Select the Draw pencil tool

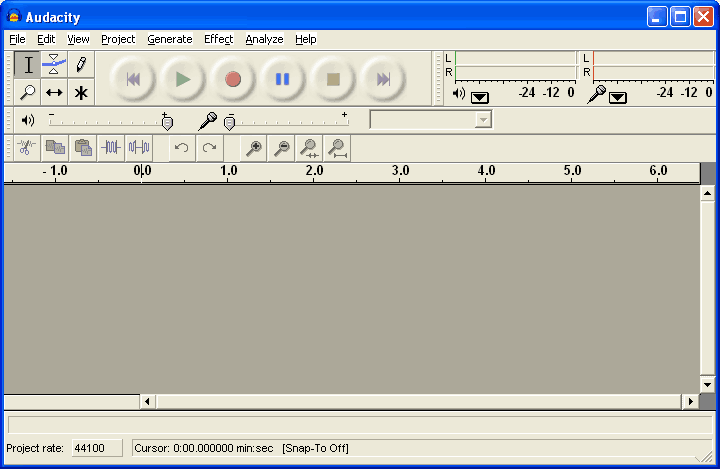coord(81,65)
